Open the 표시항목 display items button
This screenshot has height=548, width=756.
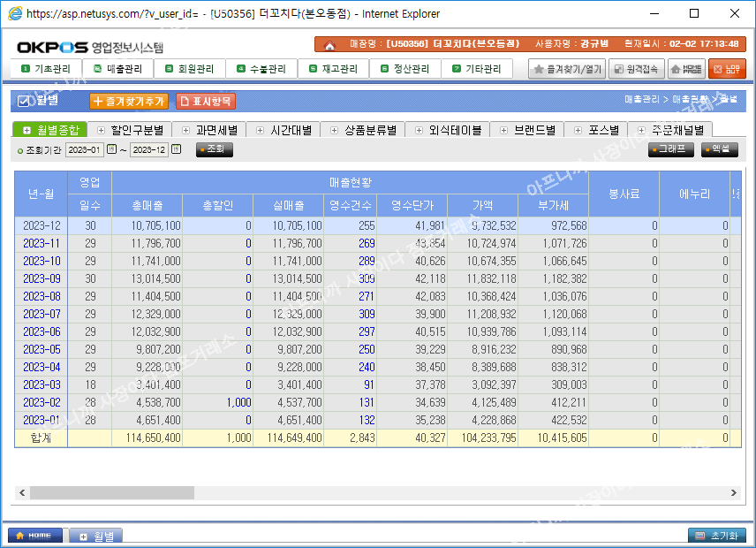206,102
